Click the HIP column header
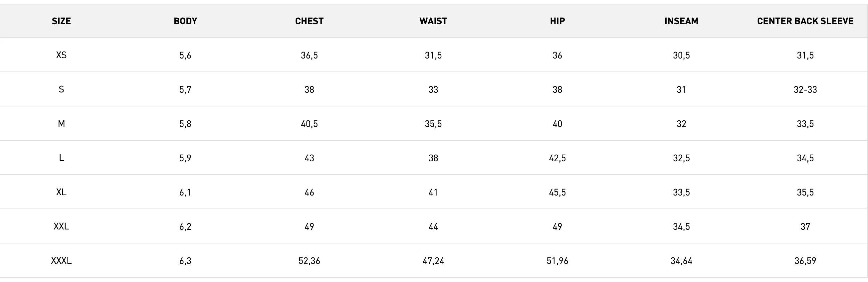This screenshot has height=282, width=868. pyautogui.click(x=557, y=21)
